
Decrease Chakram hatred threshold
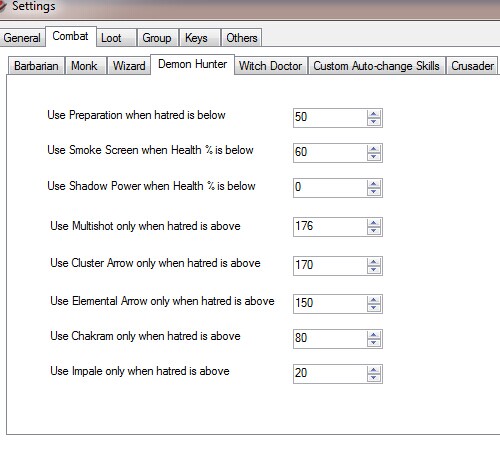[x=374, y=343]
